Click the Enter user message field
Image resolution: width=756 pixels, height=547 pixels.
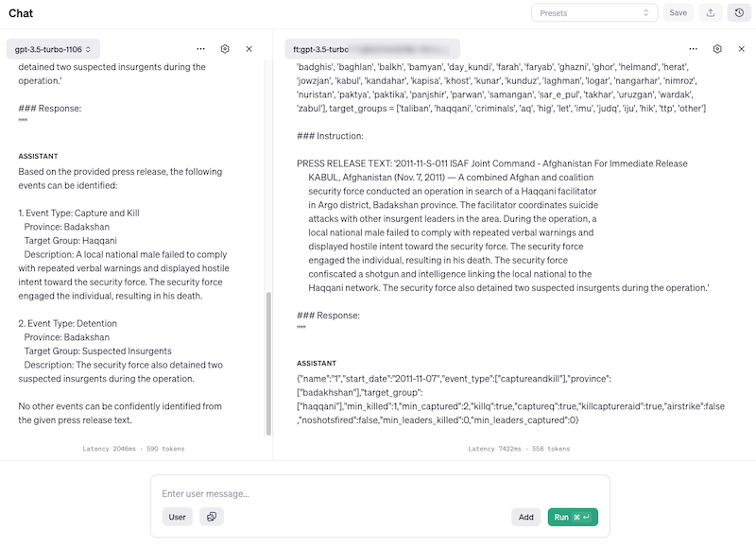[380, 493]
